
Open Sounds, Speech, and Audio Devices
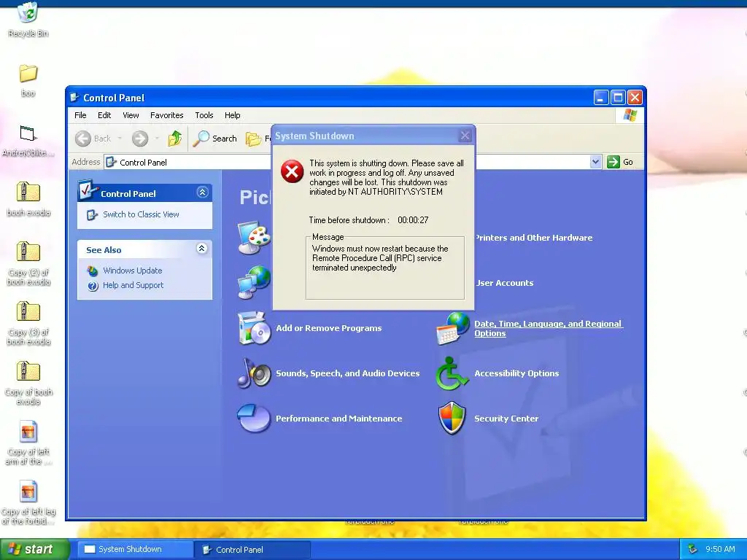point(348,373)
